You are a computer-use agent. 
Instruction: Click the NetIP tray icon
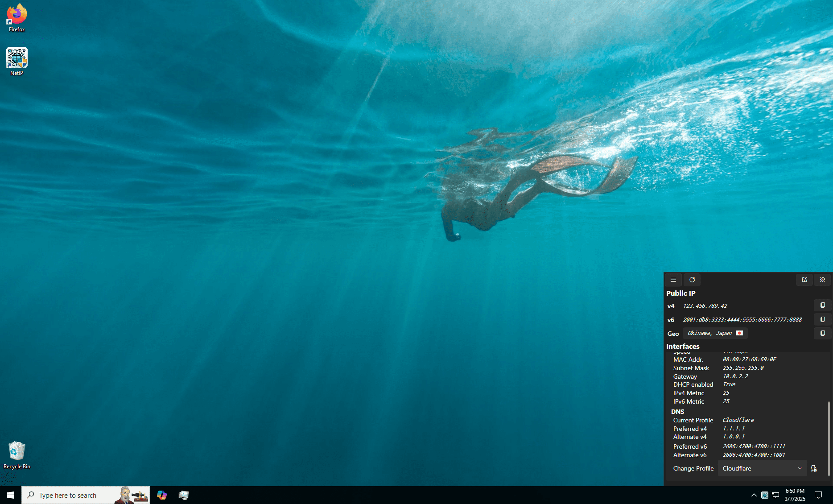pyautogui.click(x=765, y=495)
